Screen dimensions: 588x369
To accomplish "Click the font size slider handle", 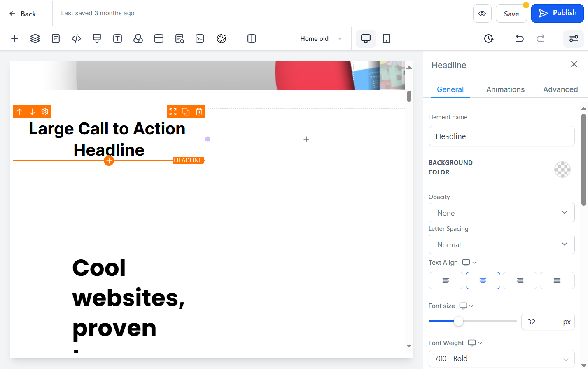I will coord(459,322).
